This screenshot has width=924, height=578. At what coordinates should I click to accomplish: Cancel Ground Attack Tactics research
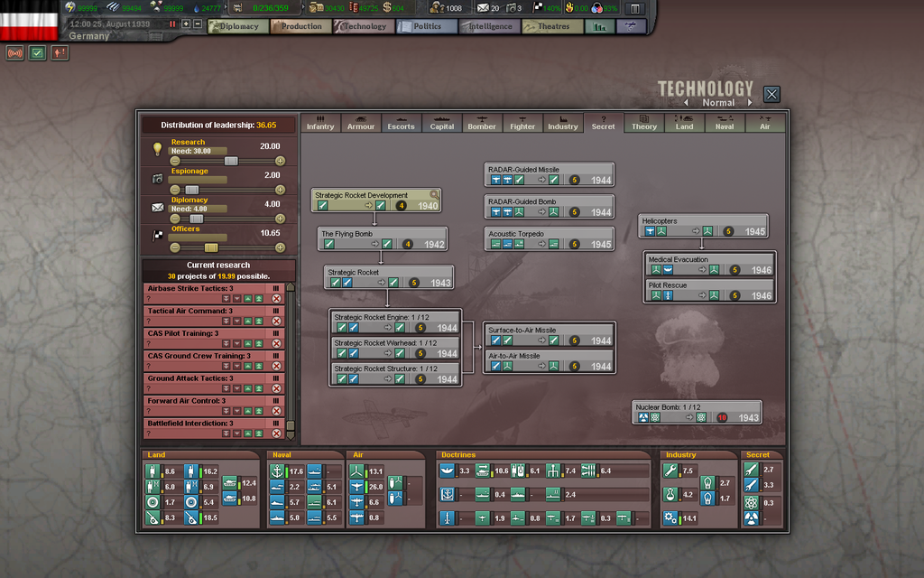pyautogui.click(x=276, y=388)
